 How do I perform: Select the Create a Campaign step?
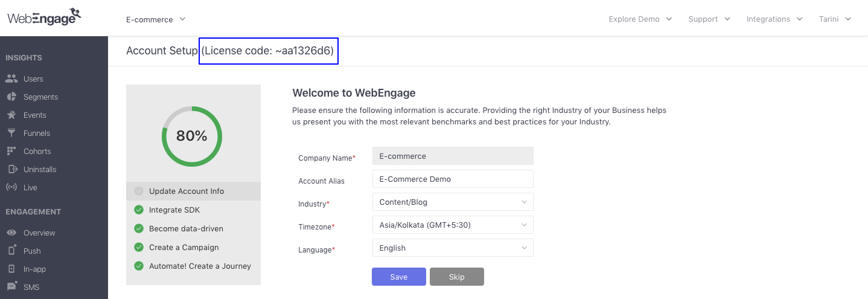pyautogui.click(x=193, y=247)
